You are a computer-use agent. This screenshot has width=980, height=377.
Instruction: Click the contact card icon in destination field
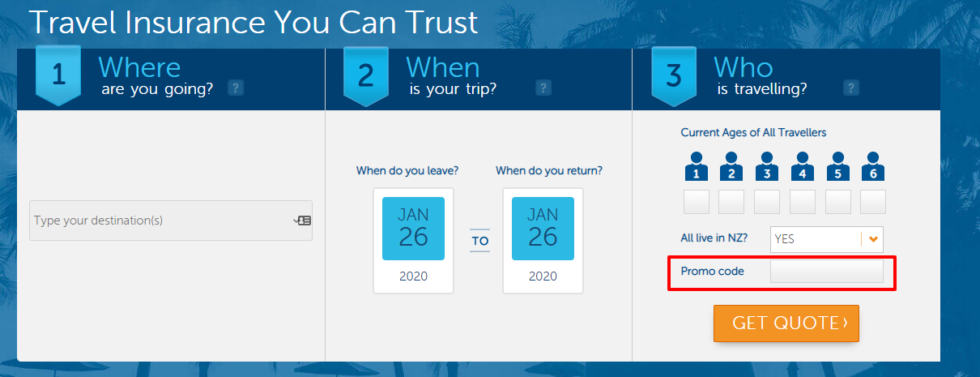(304, 221)
